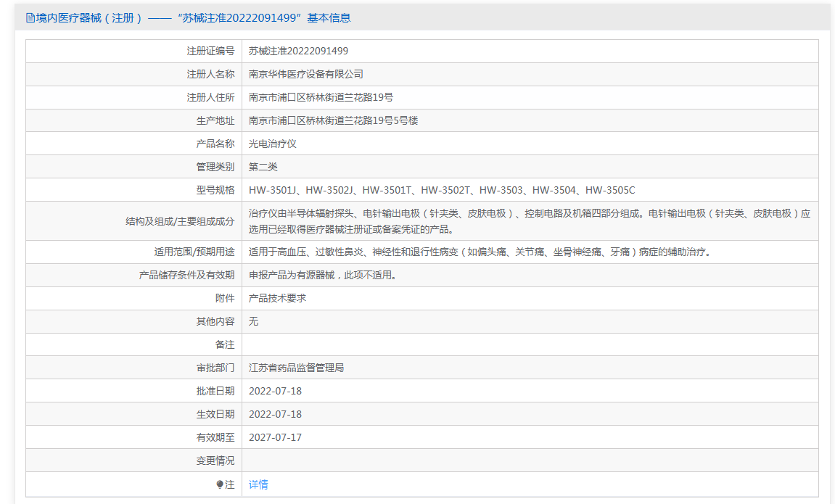Click the 备注 label
The width and height of the screenshot is (835, 504).
(x=225, y=345)
